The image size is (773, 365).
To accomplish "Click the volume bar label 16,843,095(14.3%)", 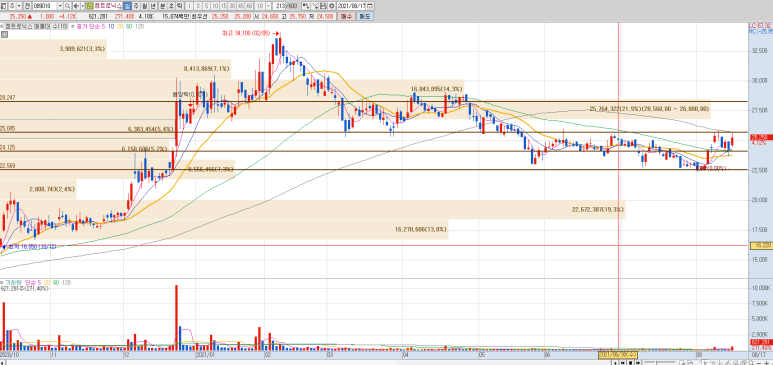I will pos(437,89).
